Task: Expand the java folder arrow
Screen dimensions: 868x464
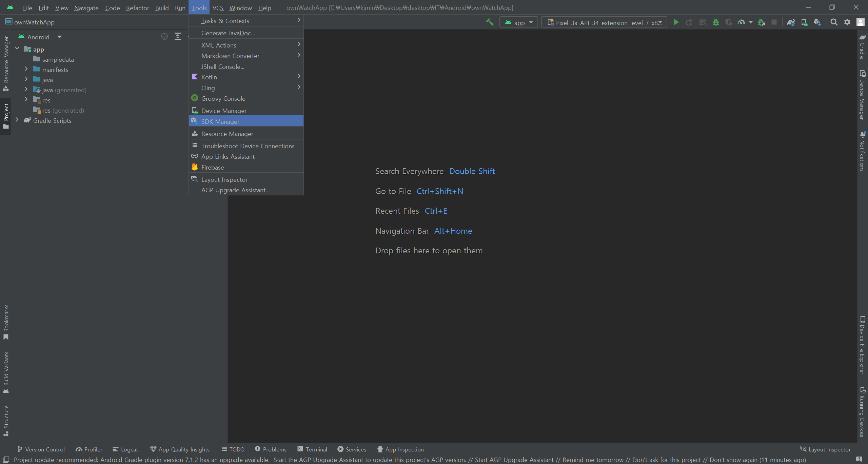Action: click(26, 79)
